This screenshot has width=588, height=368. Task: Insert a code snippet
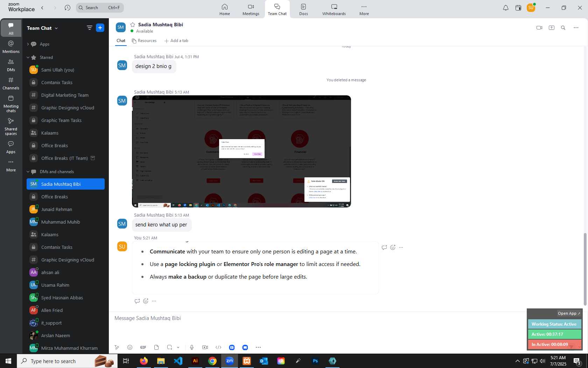218,347
